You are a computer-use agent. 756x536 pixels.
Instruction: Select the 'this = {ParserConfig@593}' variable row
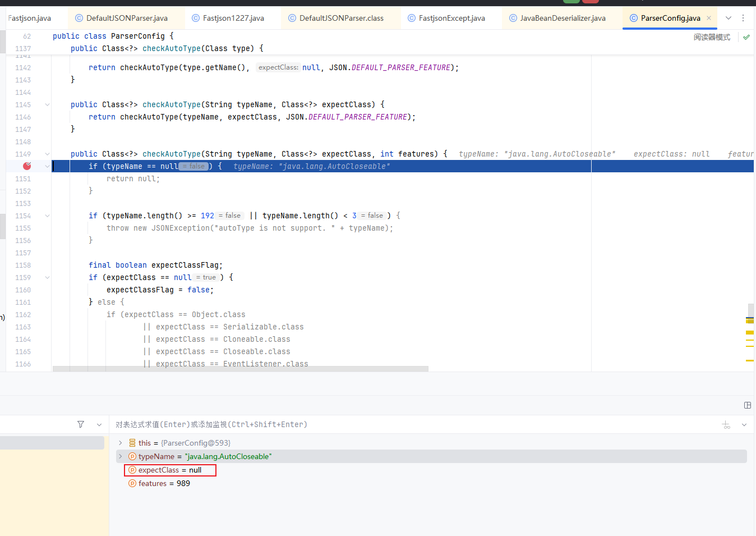tap(432, 443)
